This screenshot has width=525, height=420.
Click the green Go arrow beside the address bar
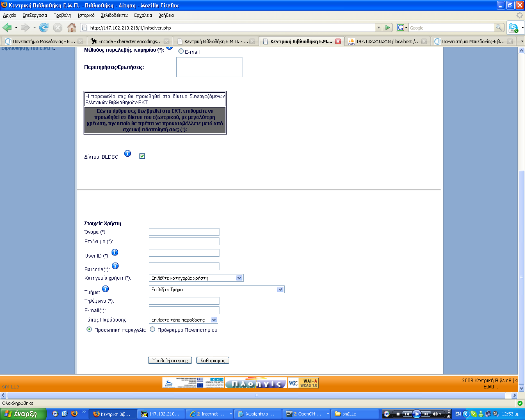(x=388, y=27)
